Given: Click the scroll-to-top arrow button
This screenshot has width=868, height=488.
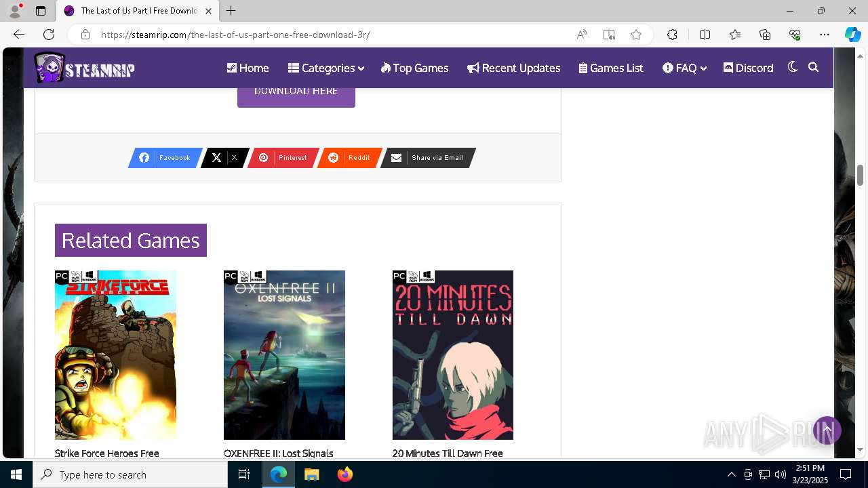Looking at the screenshot, I should (827, 430).
